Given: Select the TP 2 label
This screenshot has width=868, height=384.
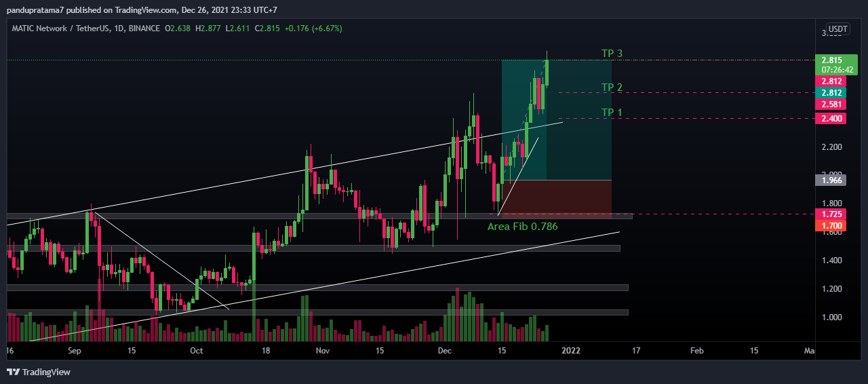Looking at the screenshot, I should [x=612, y=87].
